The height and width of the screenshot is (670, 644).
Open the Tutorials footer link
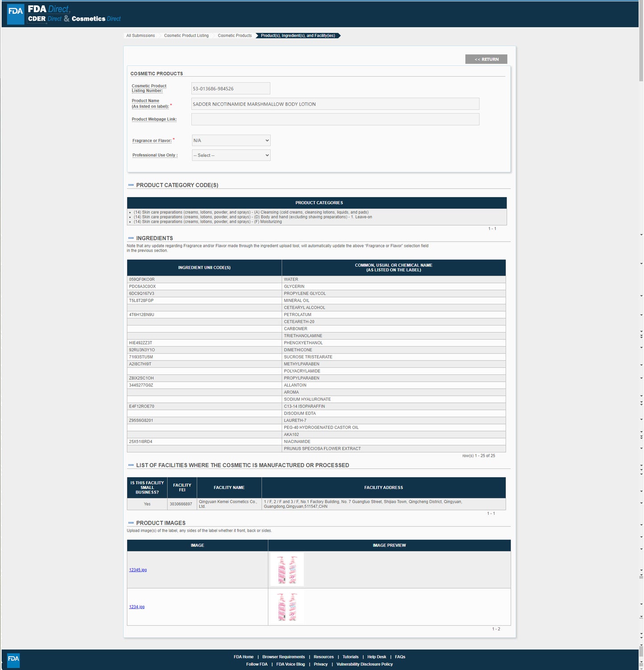tap(350, 657)
